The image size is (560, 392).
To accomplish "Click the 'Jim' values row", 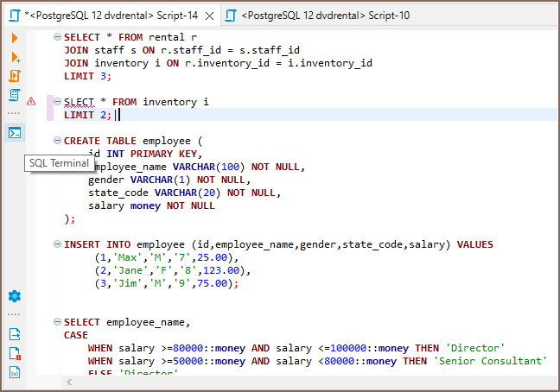I will tap(167, 283).
